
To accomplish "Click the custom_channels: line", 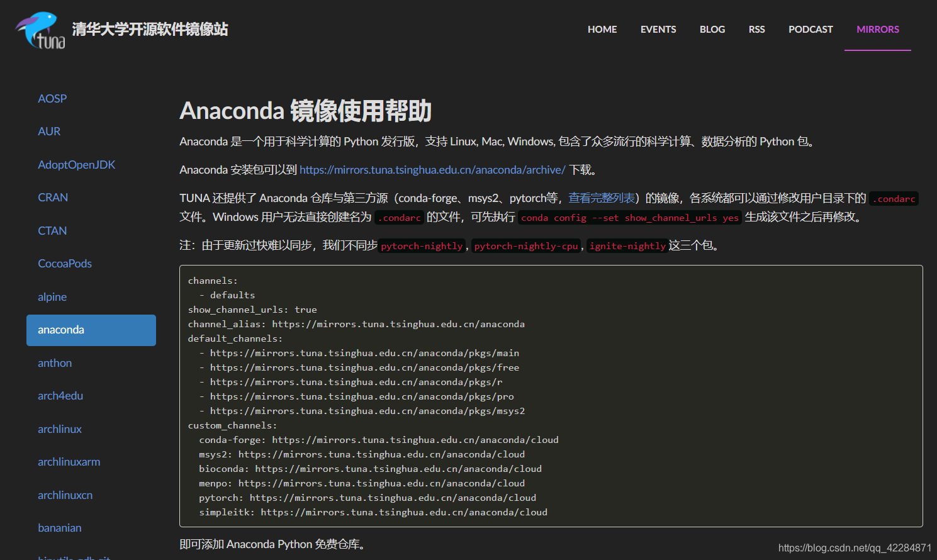I will click(232, 425).
